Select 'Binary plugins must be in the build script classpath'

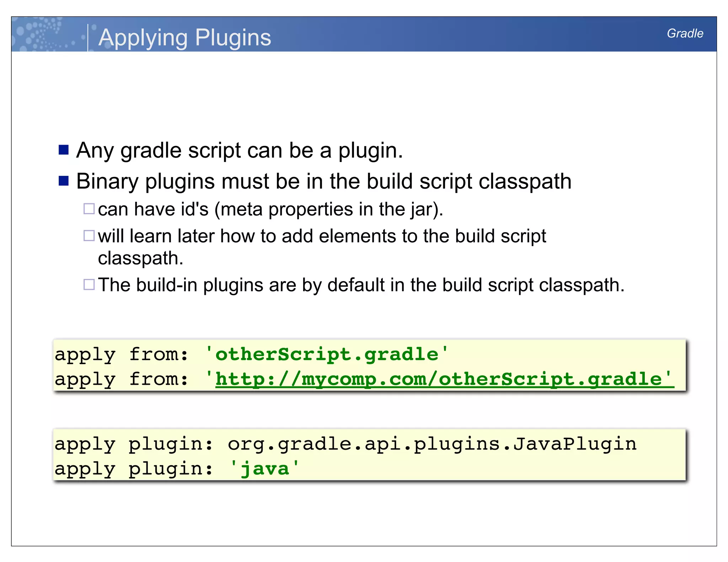[324, 182]
